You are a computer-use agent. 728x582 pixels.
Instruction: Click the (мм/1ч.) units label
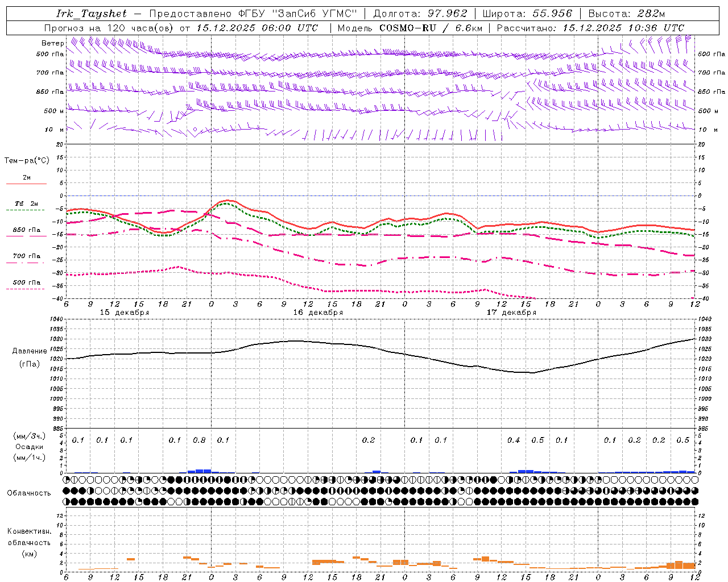click(x=30, y=458)
